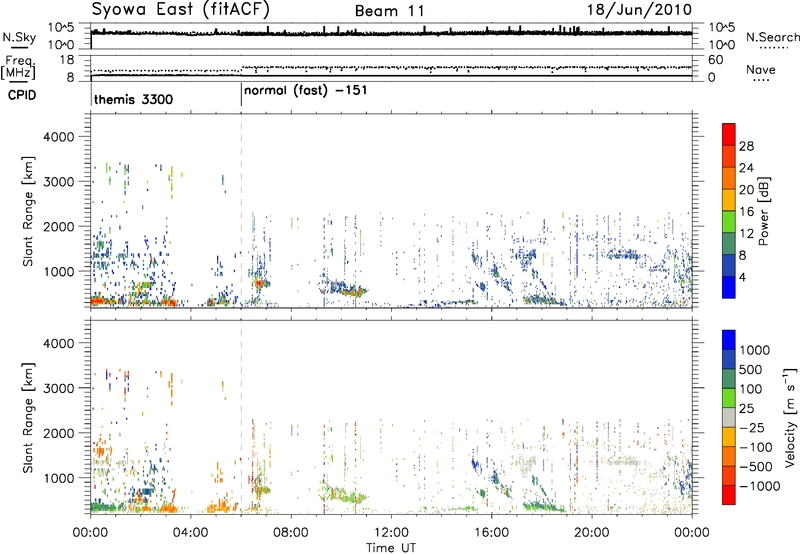Click the 'CPID' row label
Image resolution: width=800 pixels, height=554 pixels.
pos(22,95)
